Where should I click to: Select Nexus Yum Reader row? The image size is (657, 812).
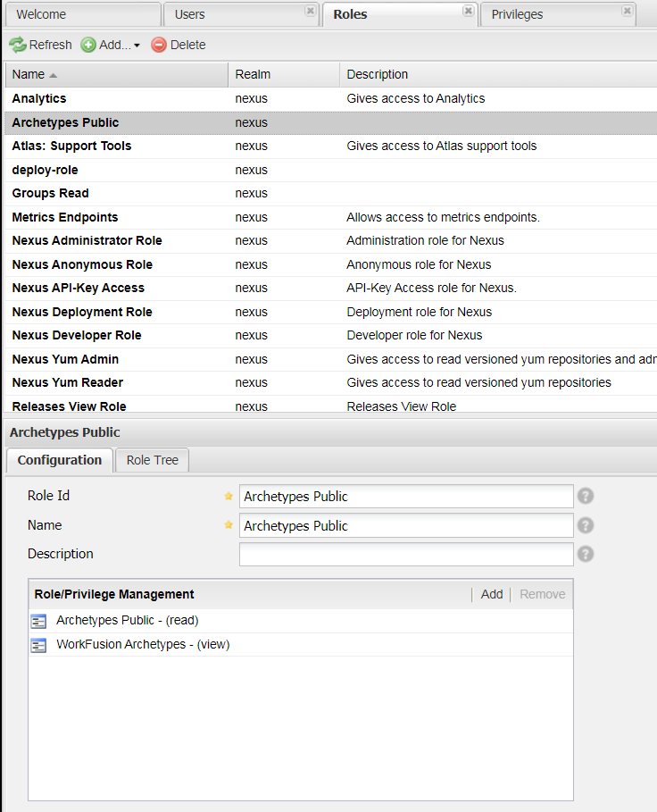[330, 382]
